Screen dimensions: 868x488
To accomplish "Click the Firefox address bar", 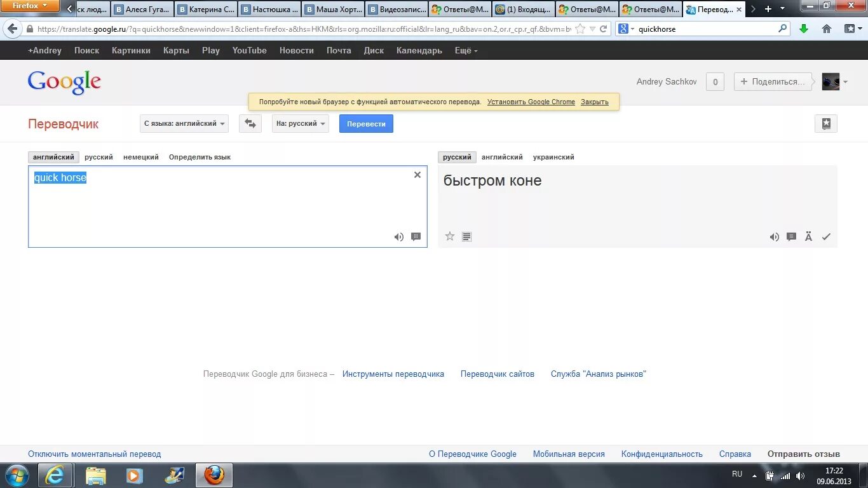I will point(304,29).
